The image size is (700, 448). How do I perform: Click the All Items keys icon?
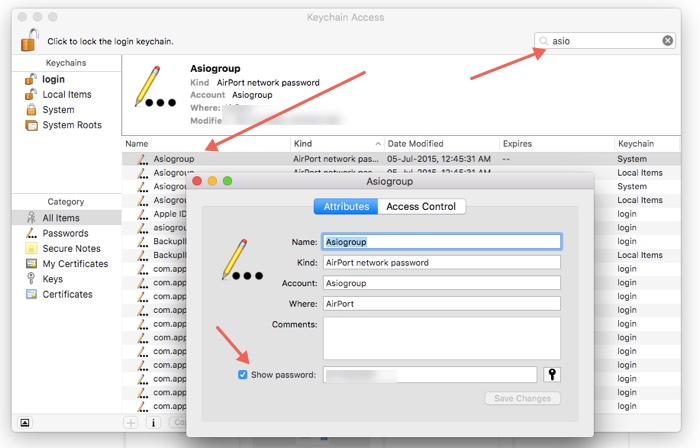[31, 217]
